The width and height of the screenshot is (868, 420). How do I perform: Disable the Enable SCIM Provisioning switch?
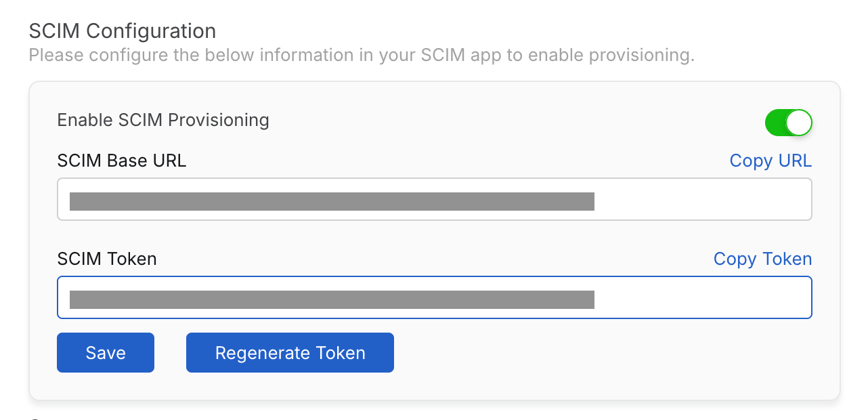[788, 123]
